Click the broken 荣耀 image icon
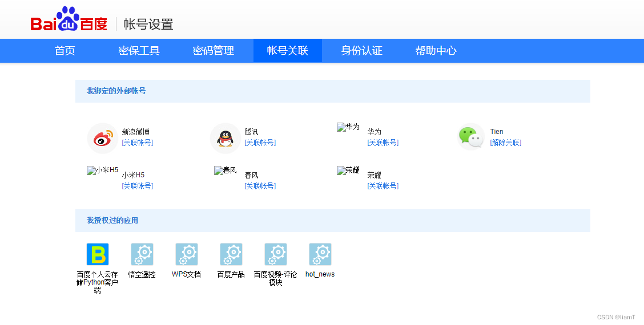The image size is (644, 325). coord(348,170)
